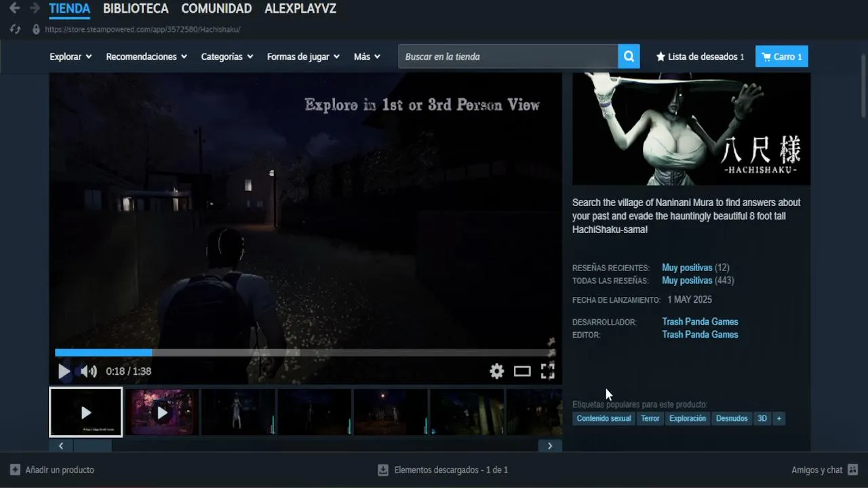The height and width of the screenshot is (488, 868).
Task: Add a tag with the plus button
Action: click(779, 419)
